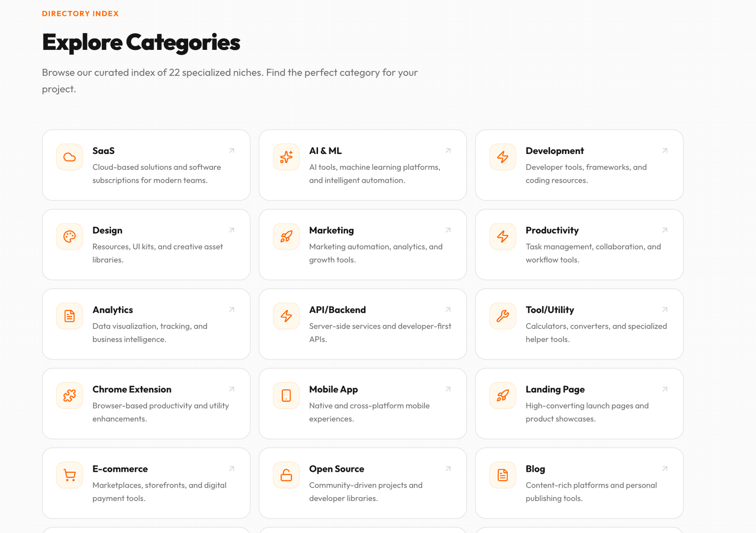Click the Analytics document icon

click(x=70, y=316)
